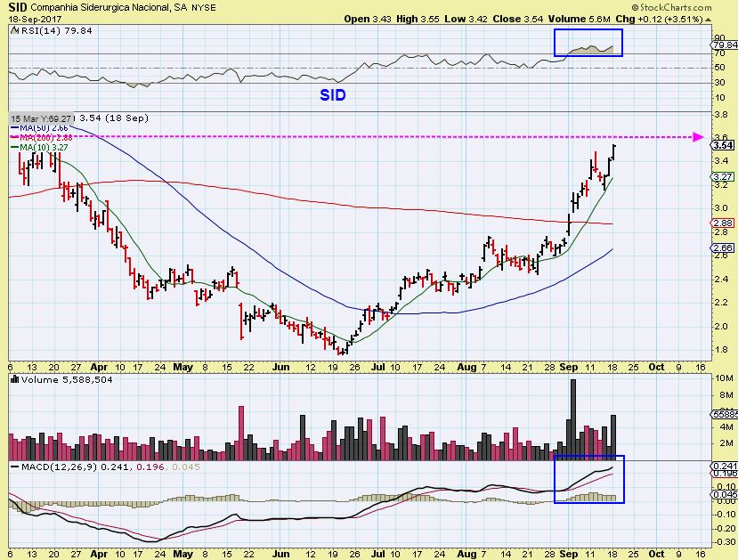Click the red 2.88 moving average price tag
738x560 pixels.
click(724, 223)
